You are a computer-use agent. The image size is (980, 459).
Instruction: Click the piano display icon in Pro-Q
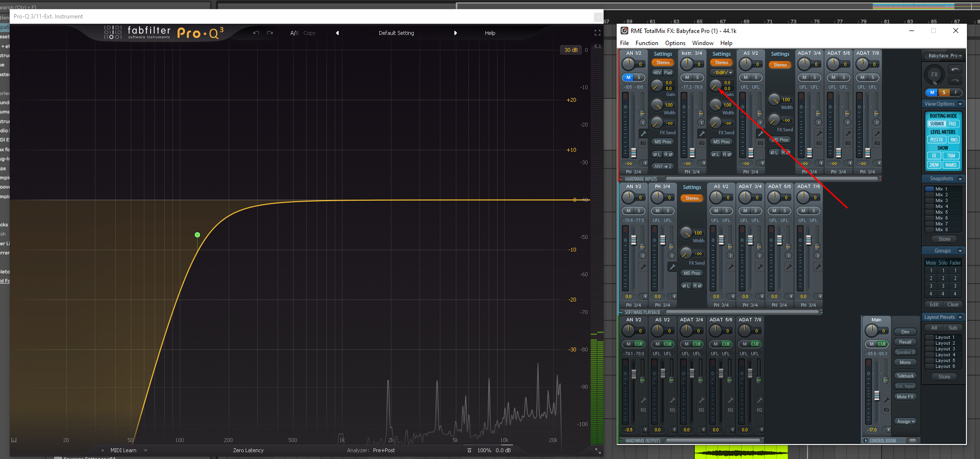14,440
